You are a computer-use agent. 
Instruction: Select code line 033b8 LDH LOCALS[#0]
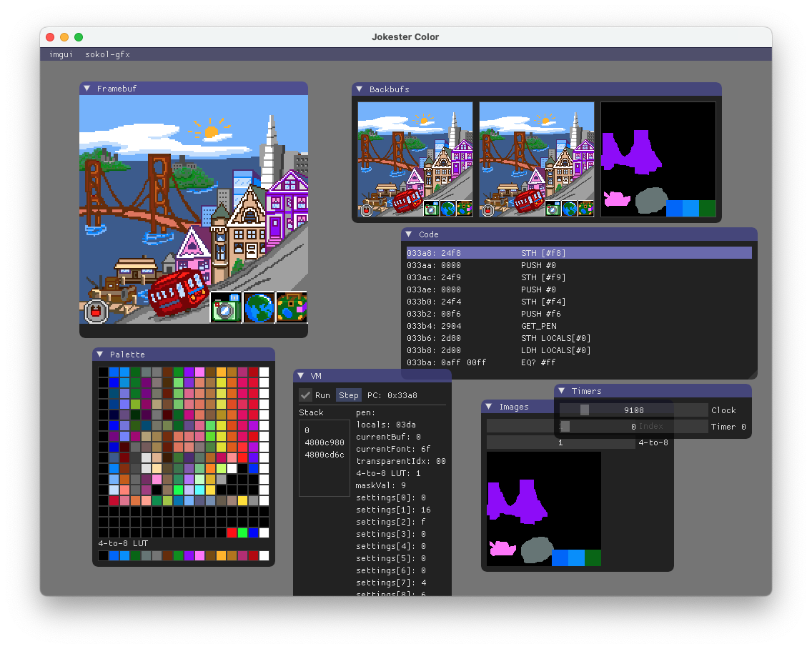(x=579, y=350)
